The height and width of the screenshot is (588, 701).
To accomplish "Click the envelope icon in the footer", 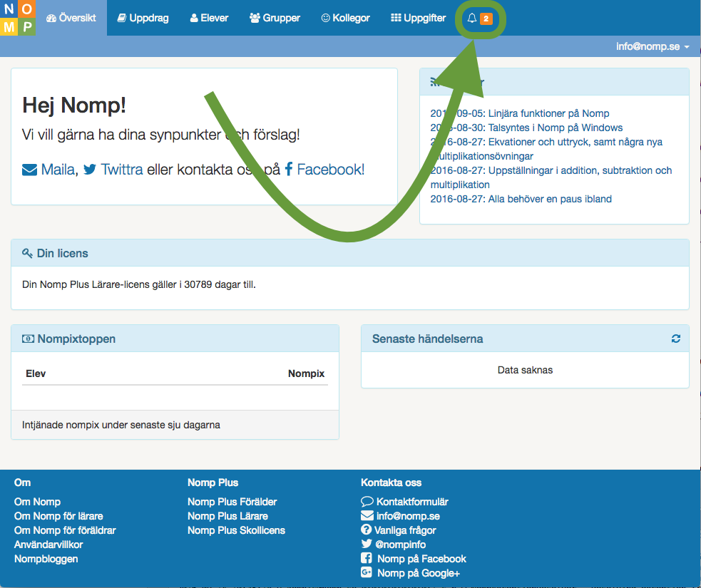I will (x=367, y=515).
